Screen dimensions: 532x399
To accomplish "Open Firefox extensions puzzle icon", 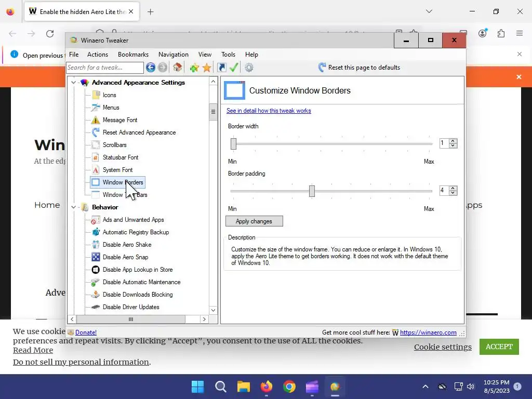I will click(x=501, y=33).
